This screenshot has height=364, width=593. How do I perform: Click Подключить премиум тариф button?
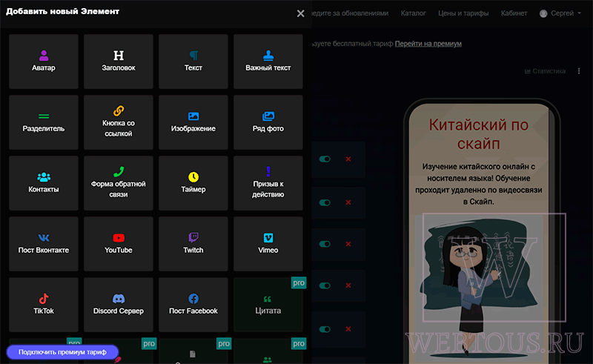tap(62, 352)
